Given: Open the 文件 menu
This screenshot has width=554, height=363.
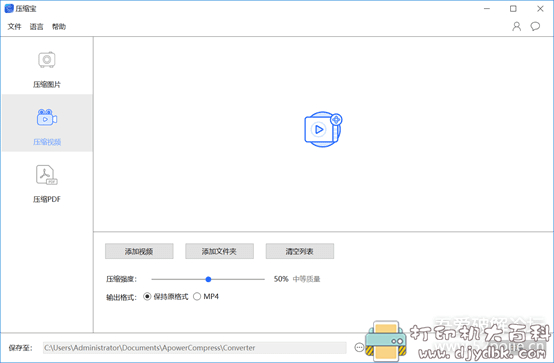Looking at the screenshot, I should [14, 27].
